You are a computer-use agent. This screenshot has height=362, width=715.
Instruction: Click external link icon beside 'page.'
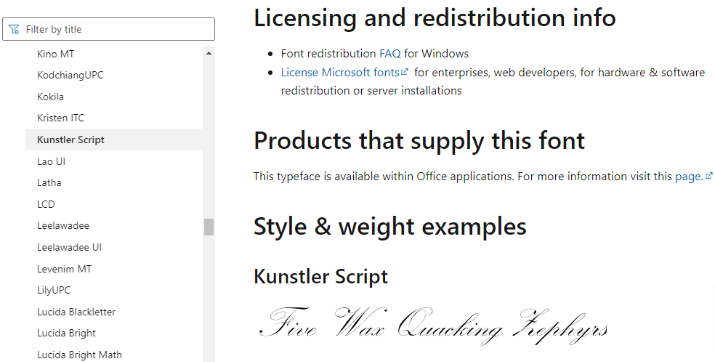[x=709, y=176]
